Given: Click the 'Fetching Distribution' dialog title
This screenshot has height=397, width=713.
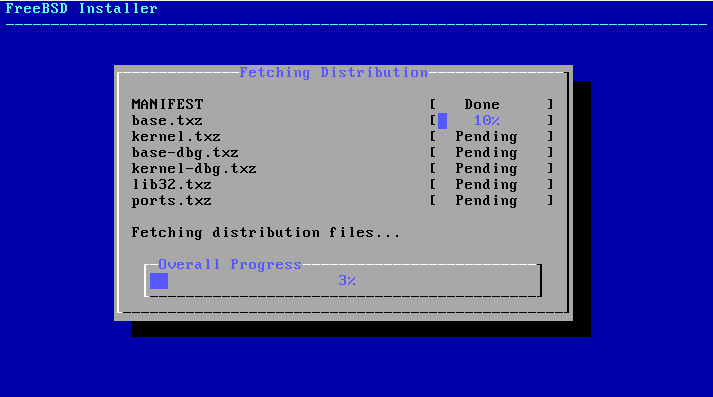Looking at the screenshot, I should (x=333, y=72).
